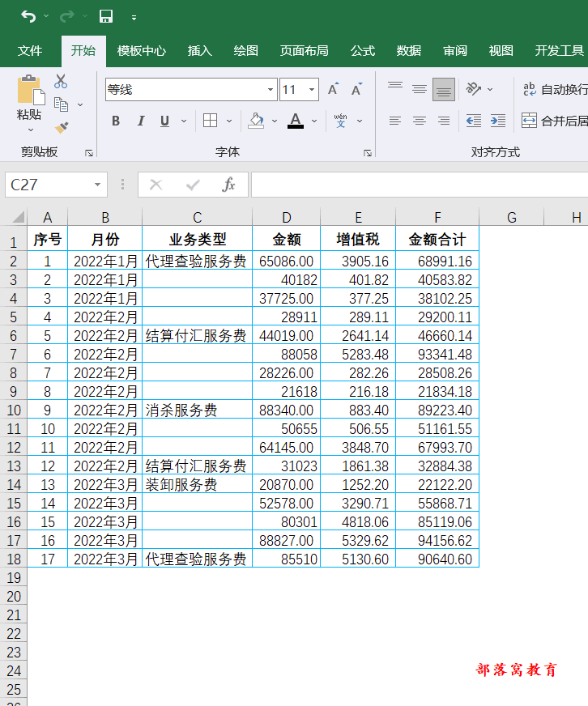Click the header cell 增值税
The width and height of the screenshot is (588, 706).
pos(358,239)
